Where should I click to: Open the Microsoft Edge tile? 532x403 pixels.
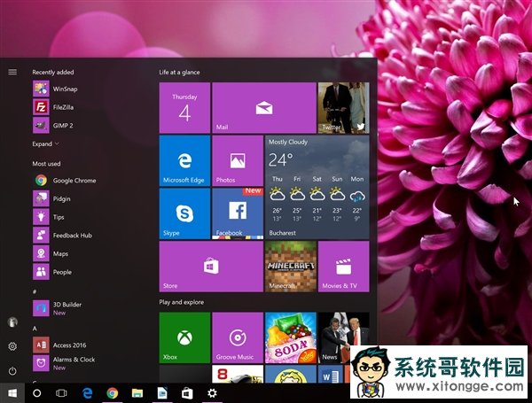(184, 160)
